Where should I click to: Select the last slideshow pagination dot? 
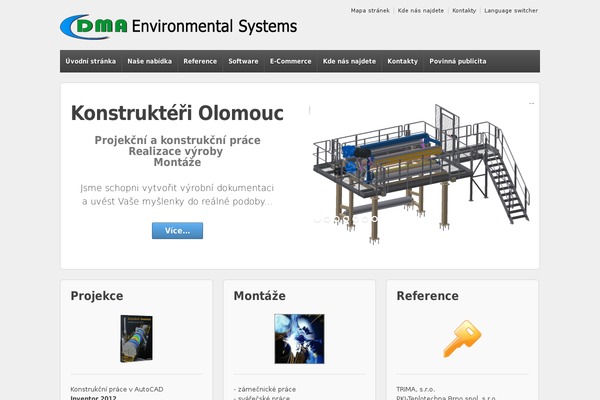coord(375,219)
